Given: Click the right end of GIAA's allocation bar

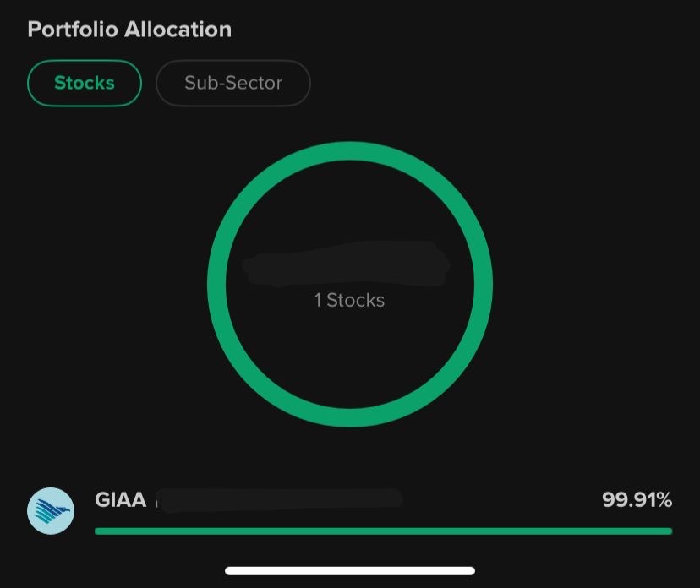Looking at the screenshot, I should pyautogui.click(x=667, y=531).
